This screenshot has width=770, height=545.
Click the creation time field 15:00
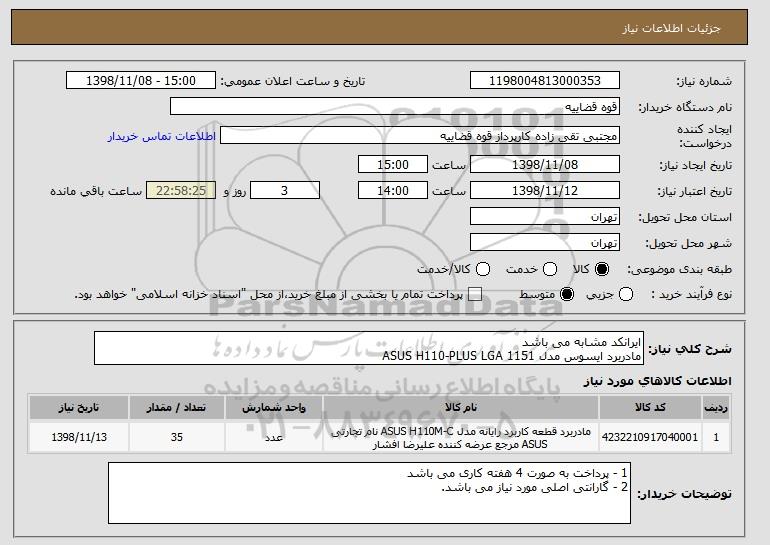pos(393,164)
